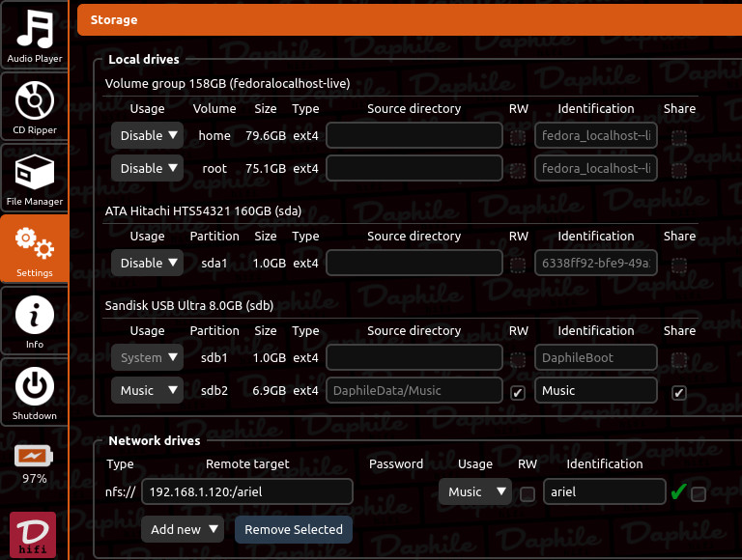Open the Audio Player section

click(x=34, y=35)
